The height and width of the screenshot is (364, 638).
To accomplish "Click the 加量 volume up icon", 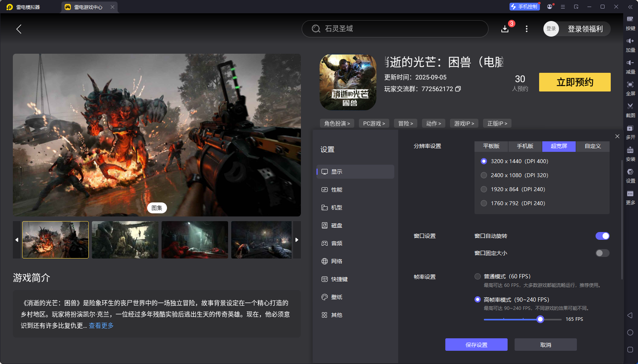I will click(x=631, y=45).
